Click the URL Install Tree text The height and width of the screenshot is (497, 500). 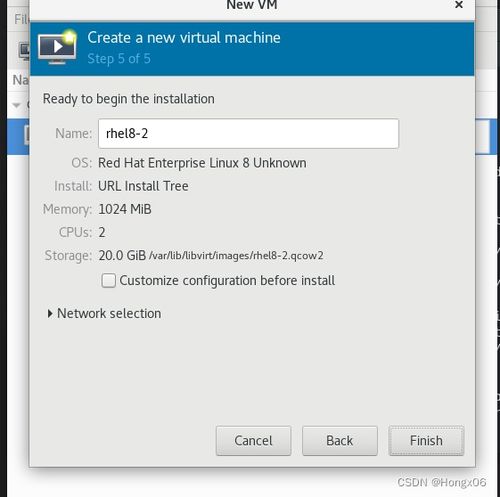tap(143, 186)
